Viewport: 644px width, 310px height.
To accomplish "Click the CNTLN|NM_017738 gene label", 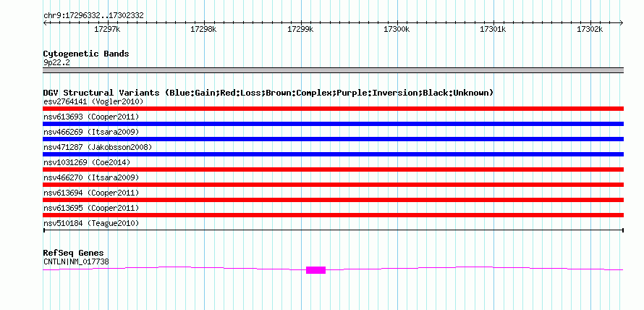I will pyautogui.click(x=76, y=261).
